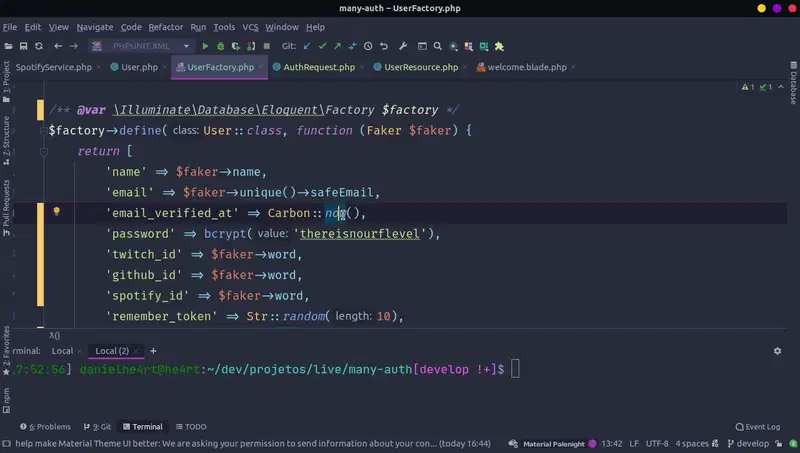This screenshot has height=453, width=800.
Task: Toggle the Favorites side panel
Action: pos(6,350)
